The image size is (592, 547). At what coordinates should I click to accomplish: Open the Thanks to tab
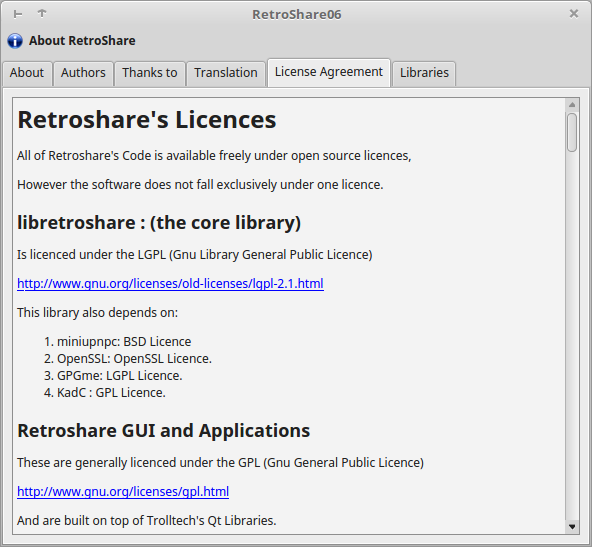150,73
